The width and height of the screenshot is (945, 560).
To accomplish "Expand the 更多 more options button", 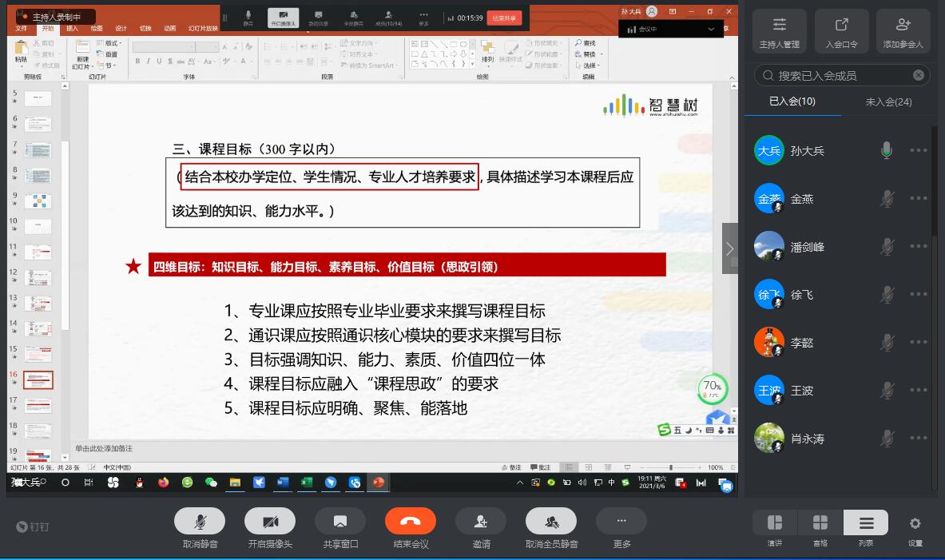I will 621,522.
